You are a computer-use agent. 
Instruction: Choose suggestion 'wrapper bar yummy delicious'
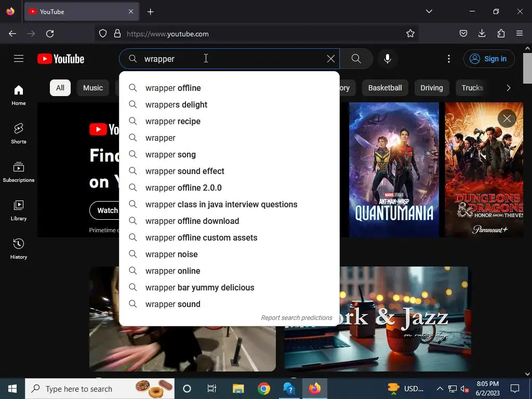229,287
